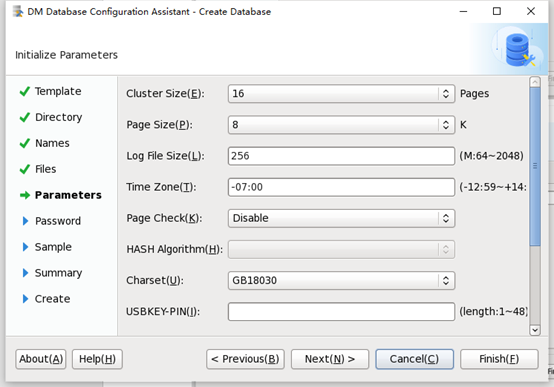Click the Page Size(P) label
The width and height of the screenshot is (554, 387).
pos(160,125)
